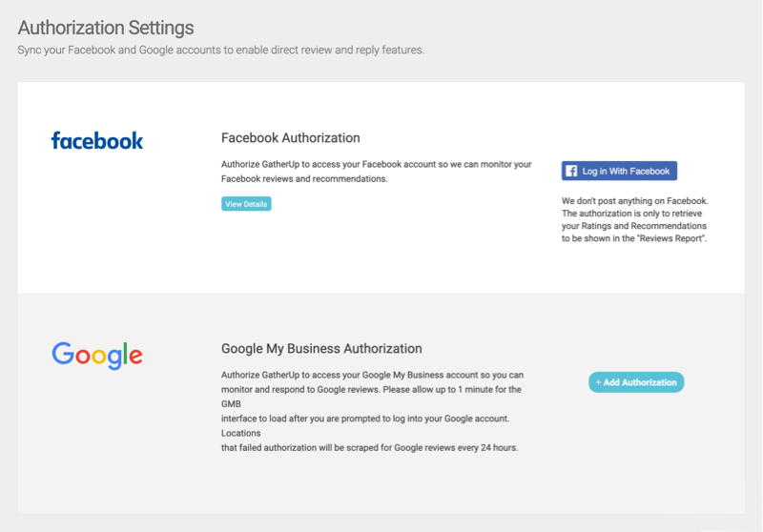
Task: Click the 'We don't post anything' notice
Action: pyautogui.click(x=634, y=220)
